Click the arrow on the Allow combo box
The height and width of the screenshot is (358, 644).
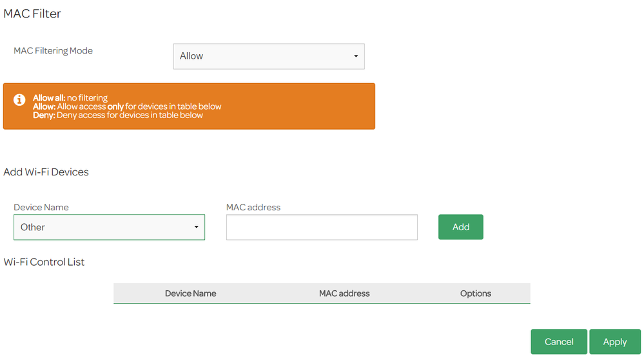coord(356,57)
